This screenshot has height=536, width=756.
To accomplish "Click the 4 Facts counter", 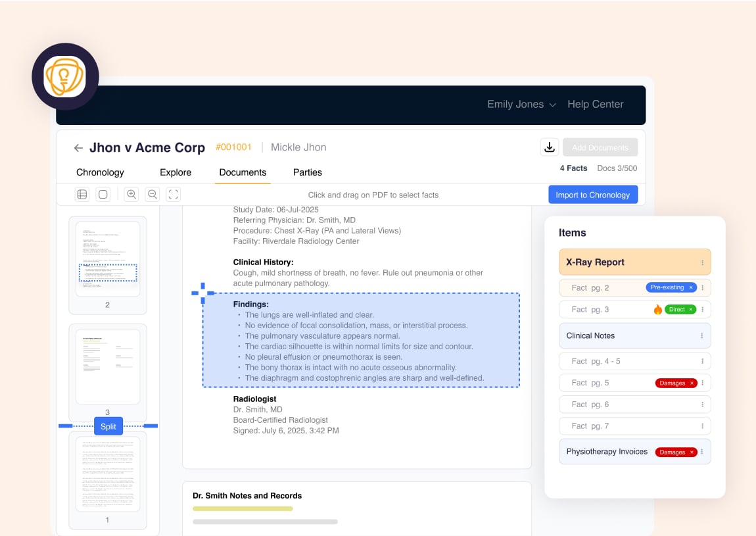I will pyautogui.click(x=573, y=168).
